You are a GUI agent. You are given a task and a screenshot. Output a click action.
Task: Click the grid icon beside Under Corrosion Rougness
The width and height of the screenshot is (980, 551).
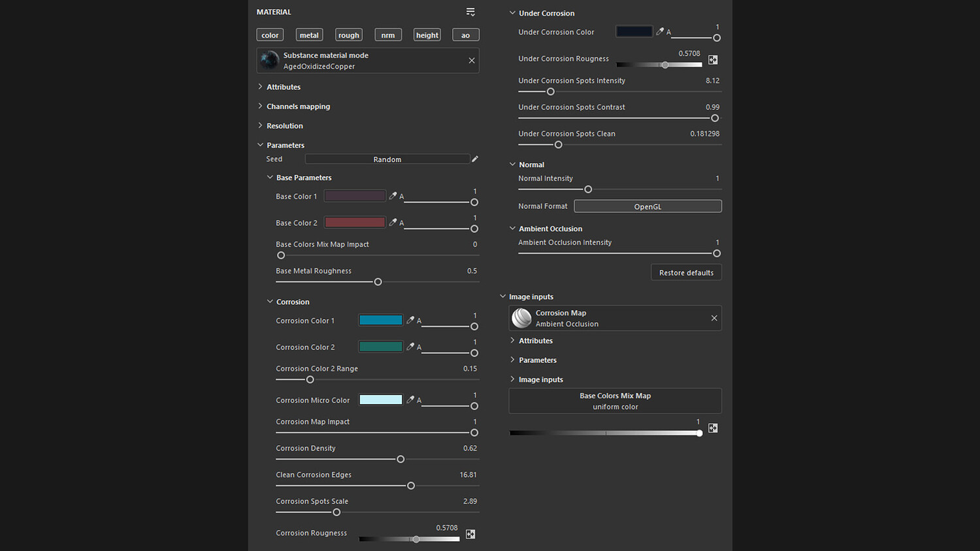click(713, 60)
